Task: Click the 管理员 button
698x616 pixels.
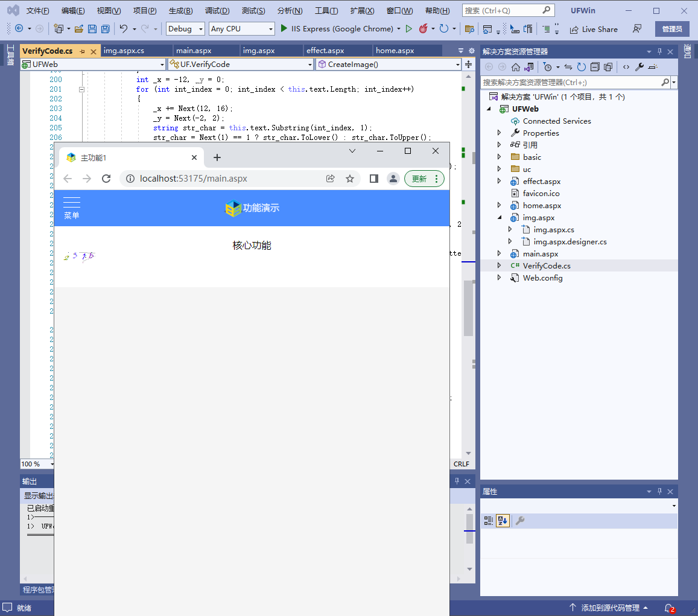Action: pyautogui.click(x=672, y=29)
